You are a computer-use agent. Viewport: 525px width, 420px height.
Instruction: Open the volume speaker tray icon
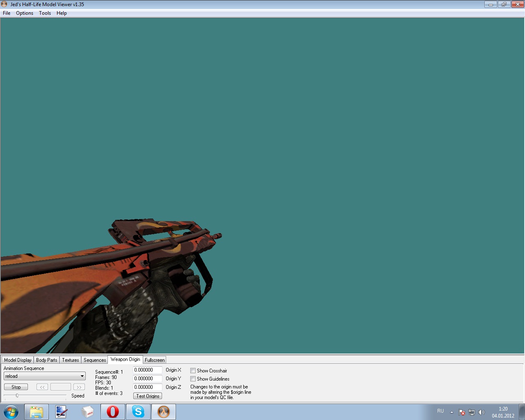click(481, 412)
